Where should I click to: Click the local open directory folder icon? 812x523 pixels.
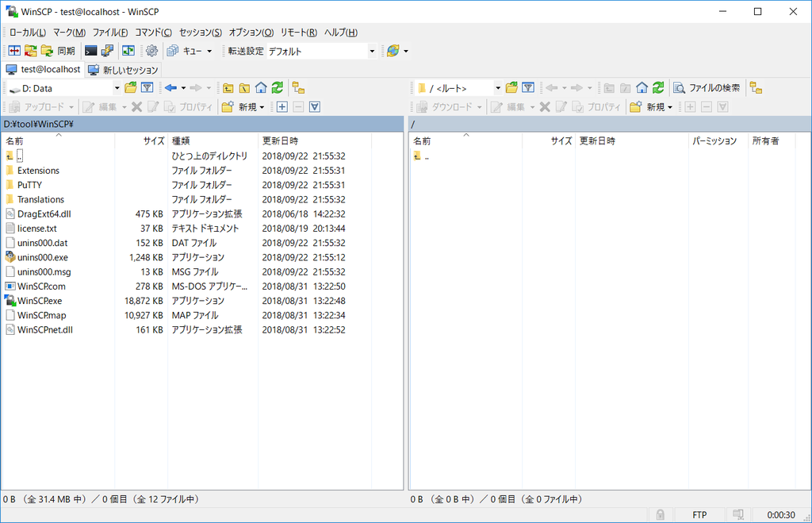(x=131, y=87)
